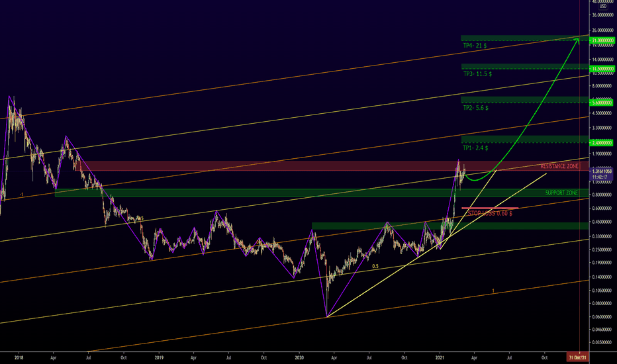
Task: Click the 0.19000000 price axis label
Action: (602, 263)
